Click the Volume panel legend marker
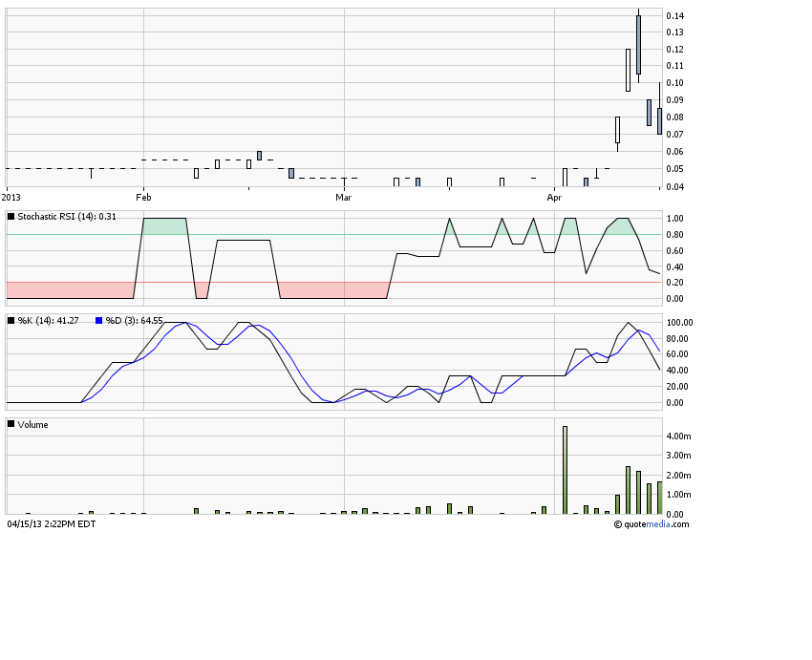812x660 pixels. (11, 424)
